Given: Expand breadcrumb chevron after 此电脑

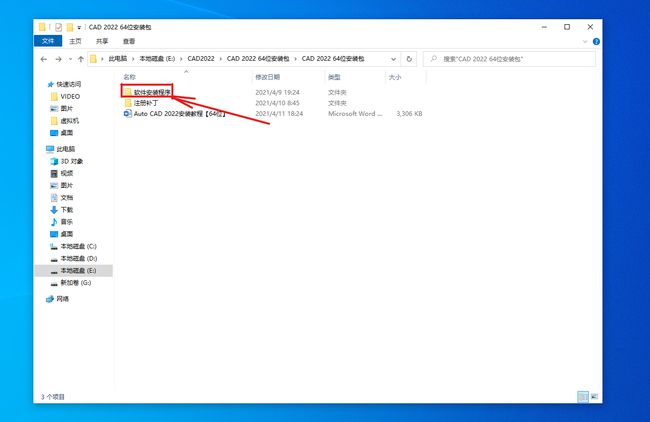Looking at the screenshot, I should (133, 59).
